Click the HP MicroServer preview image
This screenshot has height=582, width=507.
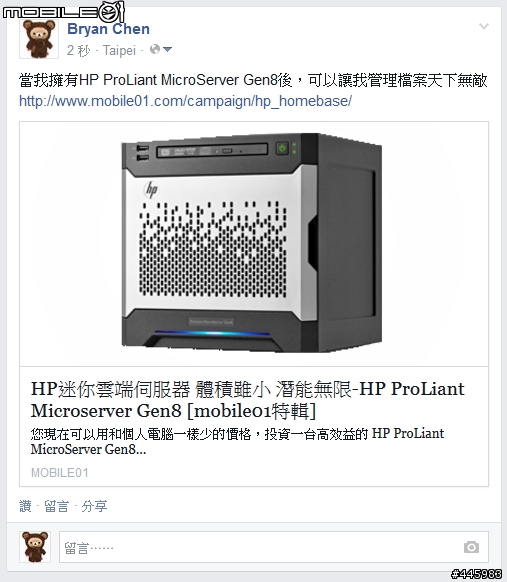254,243
